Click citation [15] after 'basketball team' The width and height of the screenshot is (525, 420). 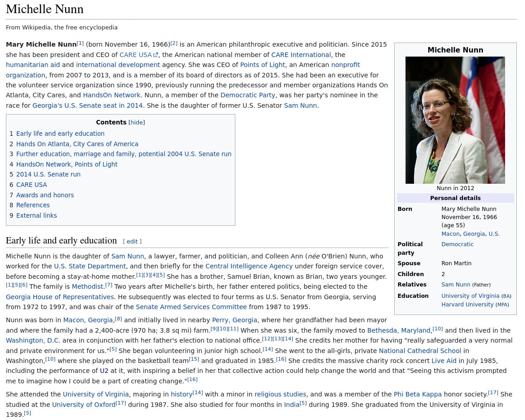coord(194,359)
